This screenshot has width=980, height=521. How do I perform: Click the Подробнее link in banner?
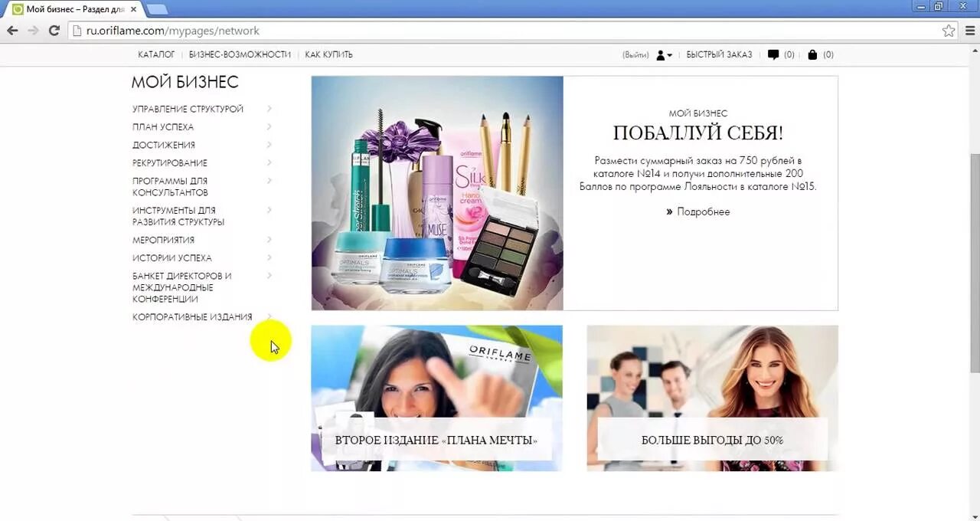click(703, 212)
